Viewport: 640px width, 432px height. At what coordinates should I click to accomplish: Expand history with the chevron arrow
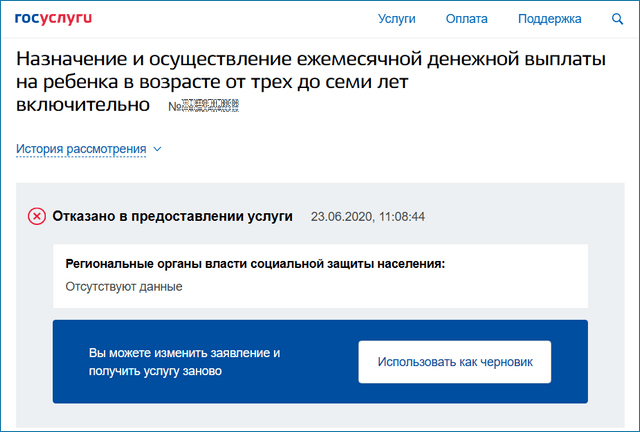point(158,149)
